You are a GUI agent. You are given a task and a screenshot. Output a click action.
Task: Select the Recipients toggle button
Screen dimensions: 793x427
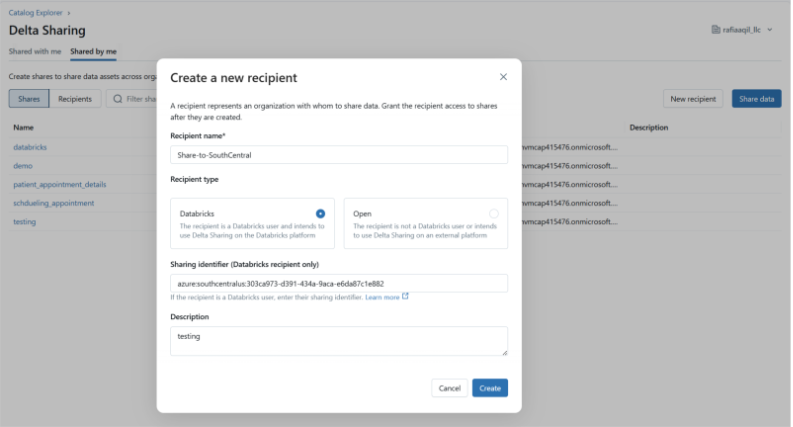75,99
